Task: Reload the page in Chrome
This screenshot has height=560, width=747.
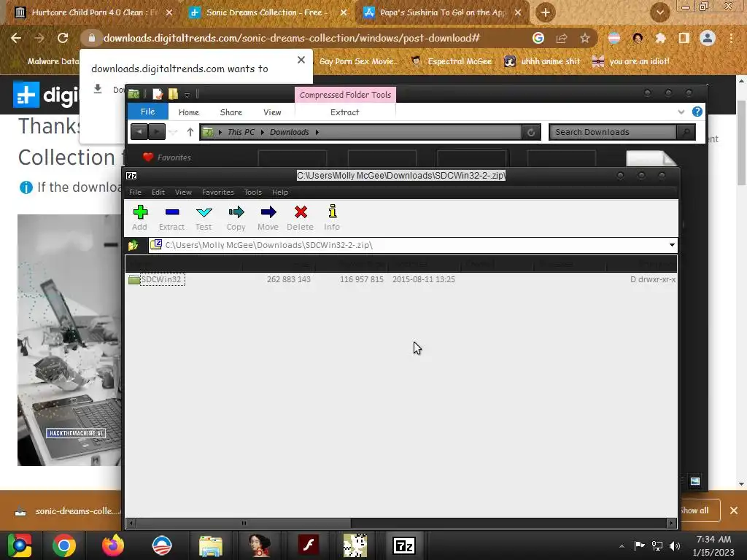Action: [x=63, y=38]
